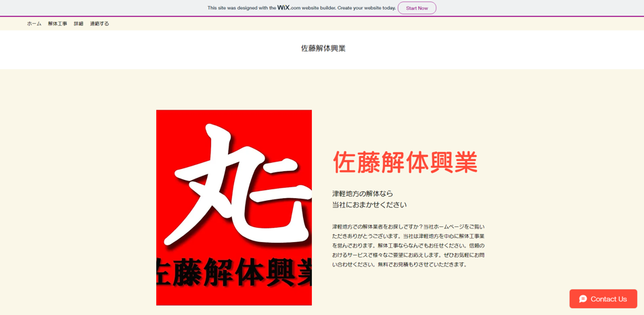Click black 佐藤解体興業 lettering inside the logo image

click(233, 272)
